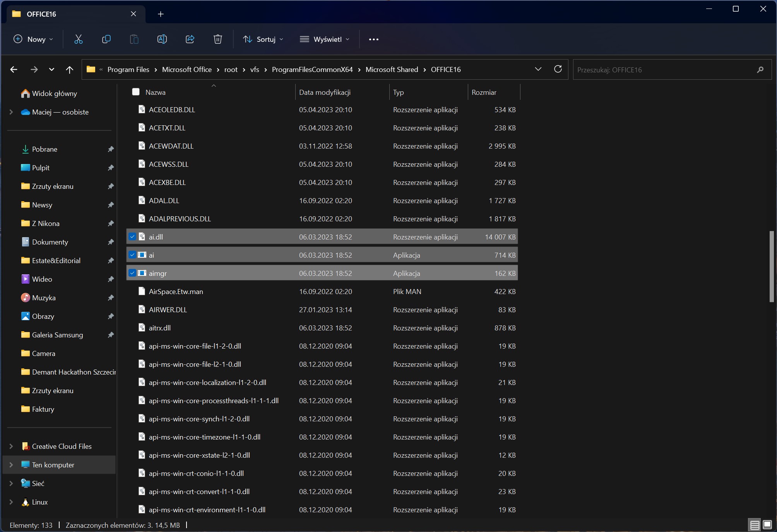Click the Muzyka music icon in sidebar
777x532 pixels.
(x=26, y=298)
